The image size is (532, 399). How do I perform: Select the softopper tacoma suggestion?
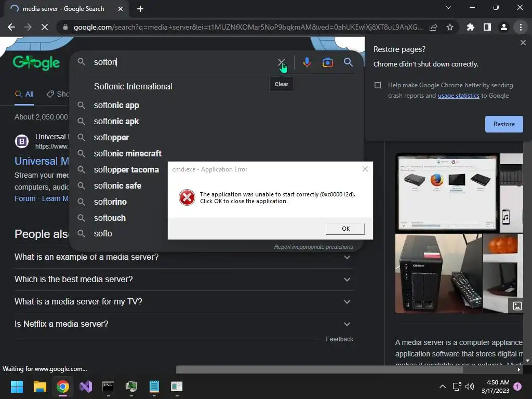click(x=126, y=170)
